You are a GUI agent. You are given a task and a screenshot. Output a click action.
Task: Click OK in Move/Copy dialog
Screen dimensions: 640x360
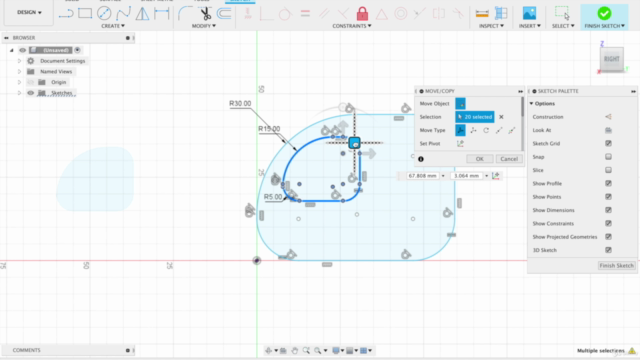pyautogui.click(x=480, y=159)
